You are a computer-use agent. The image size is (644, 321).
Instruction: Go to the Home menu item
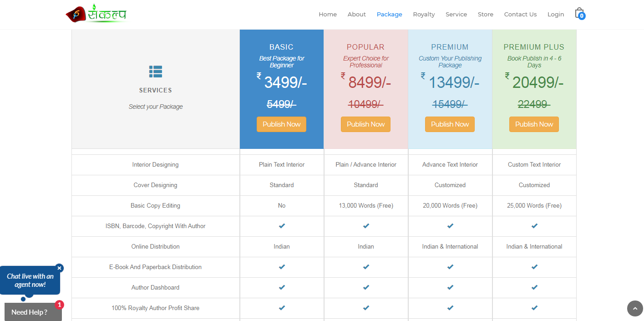pyautogui.click(x=328, y=15)
